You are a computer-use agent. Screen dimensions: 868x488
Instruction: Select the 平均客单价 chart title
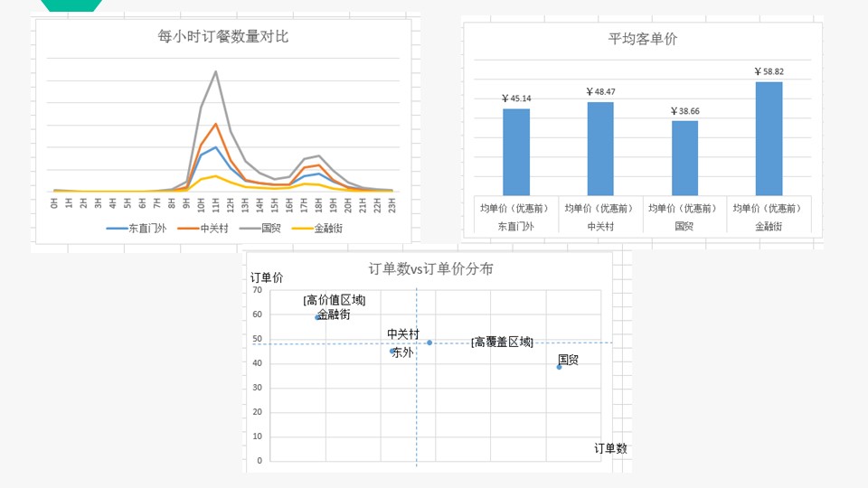(x=642, y=39)
